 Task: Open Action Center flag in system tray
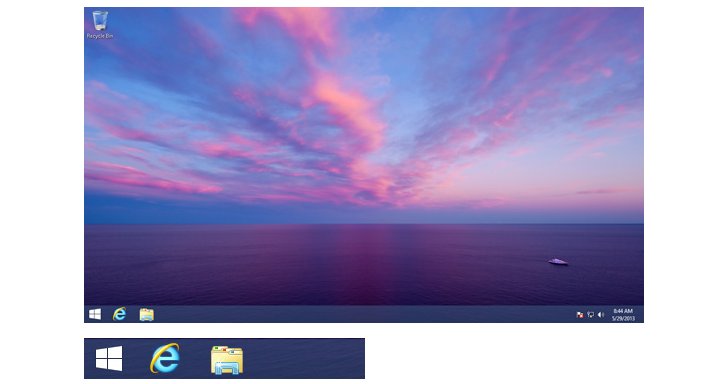click(x=579, y=315)
